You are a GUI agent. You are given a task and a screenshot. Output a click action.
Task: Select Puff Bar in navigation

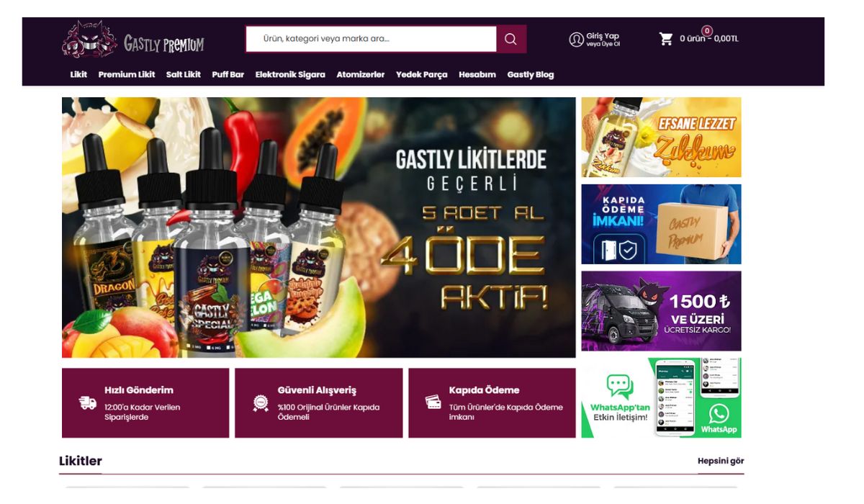point(228,75)
